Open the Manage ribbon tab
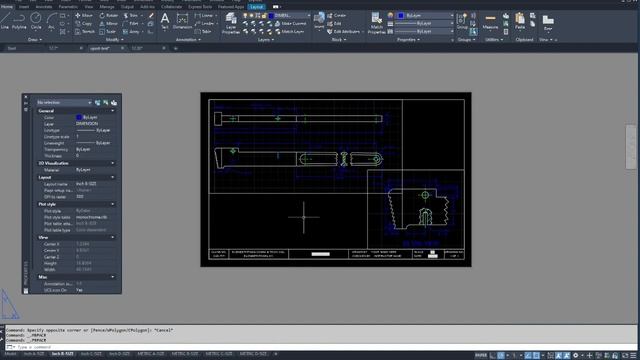640x360 pixels. point(107,7)
